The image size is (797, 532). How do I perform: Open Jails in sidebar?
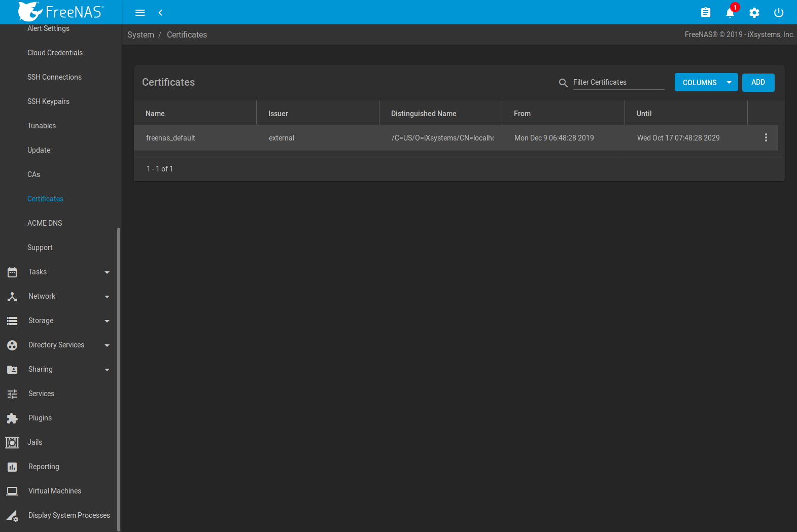point(34,442)
